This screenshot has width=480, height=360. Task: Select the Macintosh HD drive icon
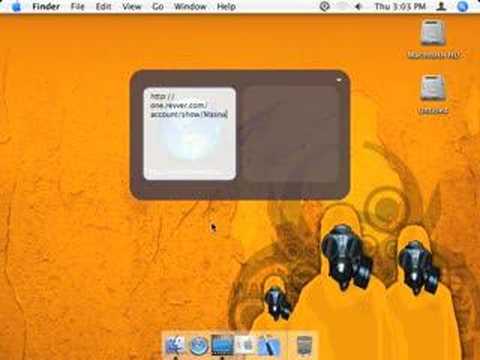click(x=433, y=34)
